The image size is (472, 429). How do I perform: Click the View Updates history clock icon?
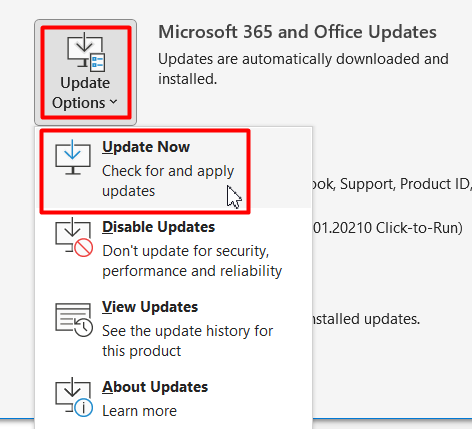click(83, 327)
